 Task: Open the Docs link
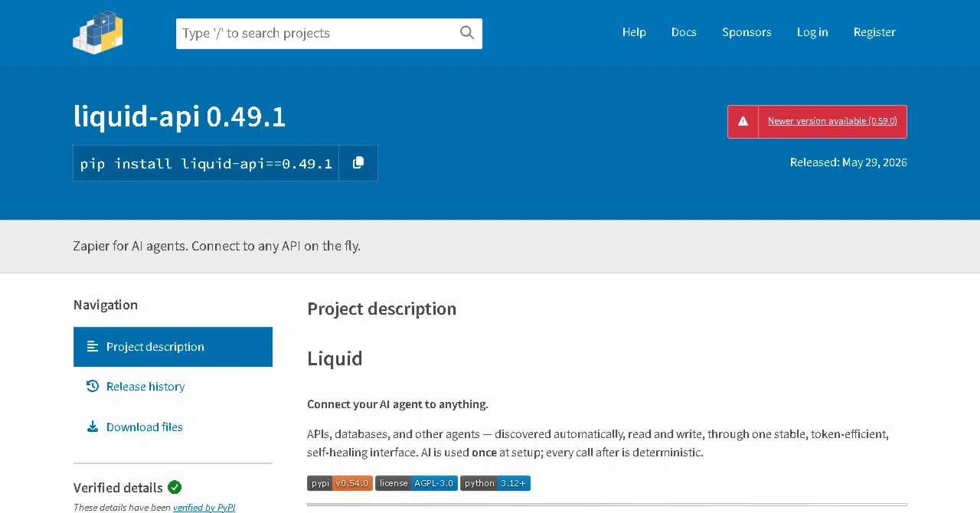(684, 32)
